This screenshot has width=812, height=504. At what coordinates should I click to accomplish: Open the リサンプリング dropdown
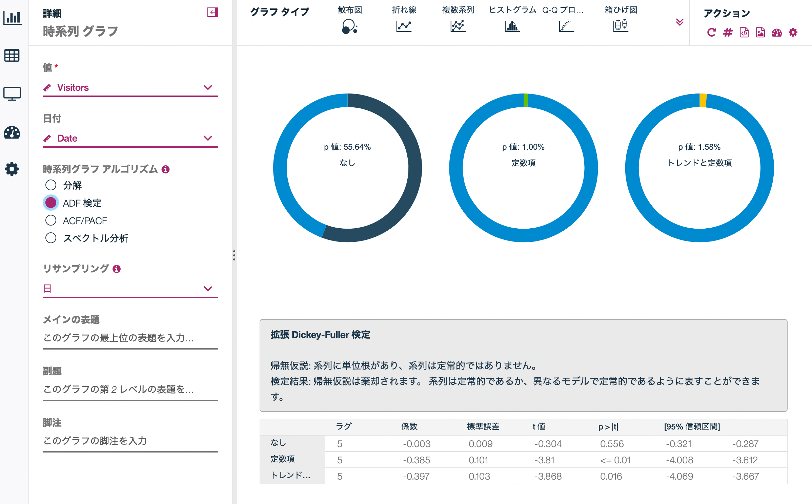click(x=208, y=288)
